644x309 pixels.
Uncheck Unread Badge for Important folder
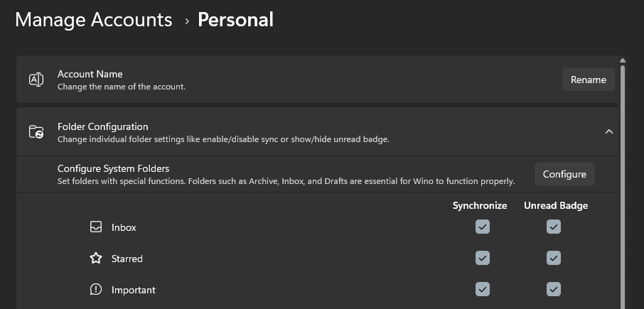[x=553, y=289]
